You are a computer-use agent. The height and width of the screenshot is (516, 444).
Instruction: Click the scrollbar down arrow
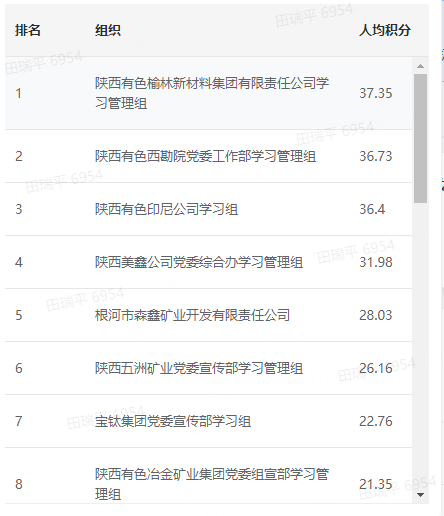pyautogui.click(x=420, y=495)
